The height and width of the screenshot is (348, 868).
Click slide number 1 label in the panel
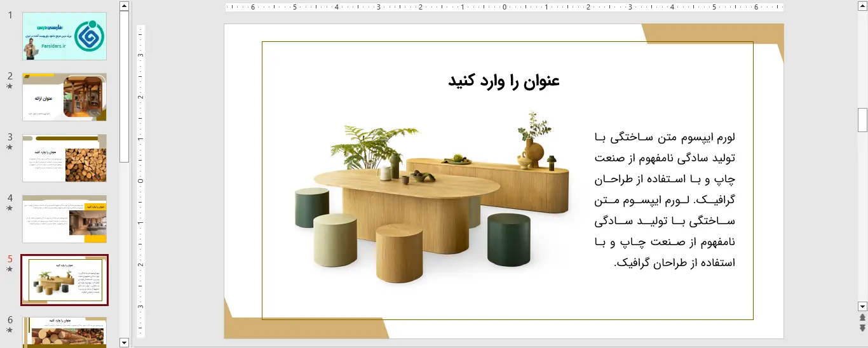pos(10,15)
